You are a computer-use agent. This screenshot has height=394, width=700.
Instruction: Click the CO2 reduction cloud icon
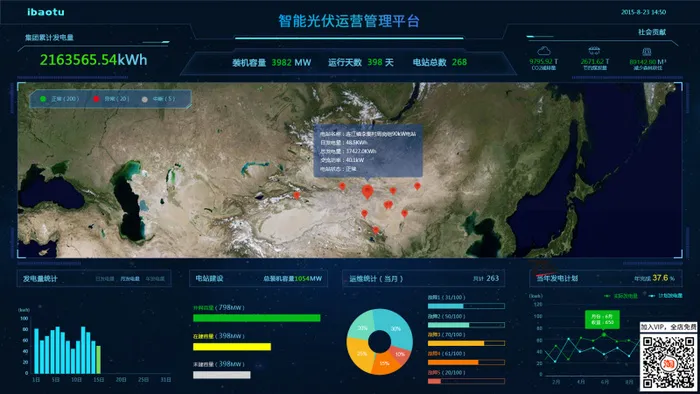pos(543,50)
